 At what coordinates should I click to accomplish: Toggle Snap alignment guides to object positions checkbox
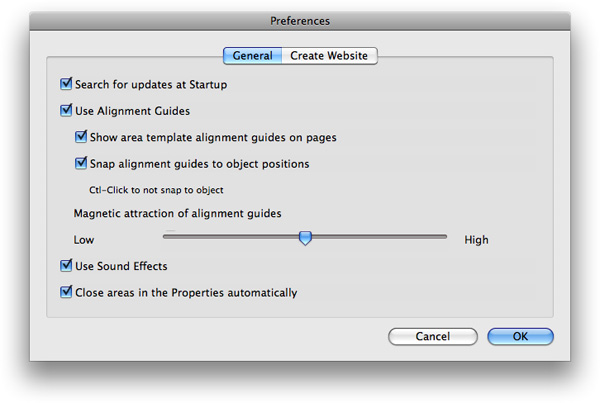(81, 163)
